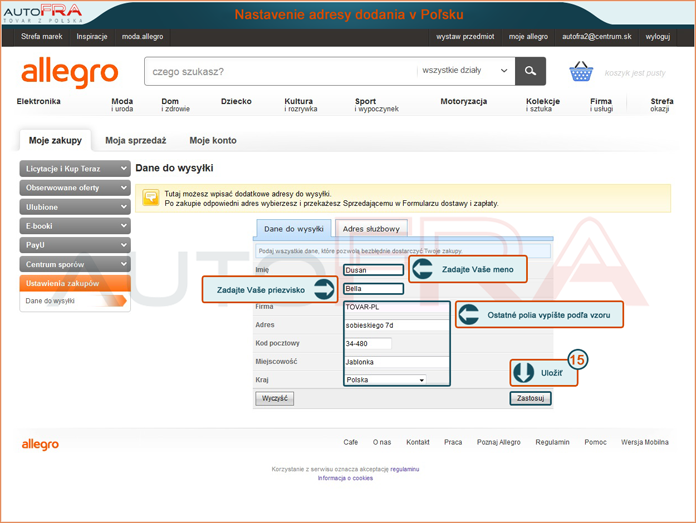Open 'Kultura i rozrywka' category menu
This screenshot has width=696, height=523.
(301, 104)
